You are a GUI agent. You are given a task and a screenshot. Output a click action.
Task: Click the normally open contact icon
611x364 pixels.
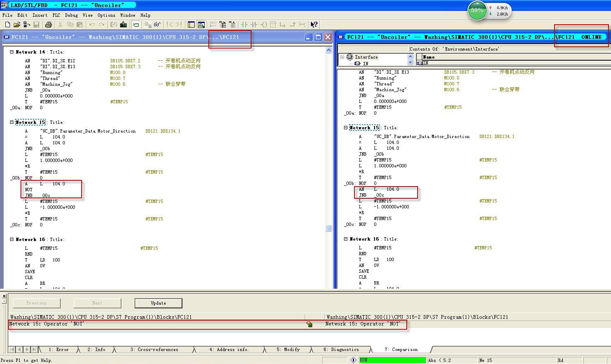click(244, 25)
